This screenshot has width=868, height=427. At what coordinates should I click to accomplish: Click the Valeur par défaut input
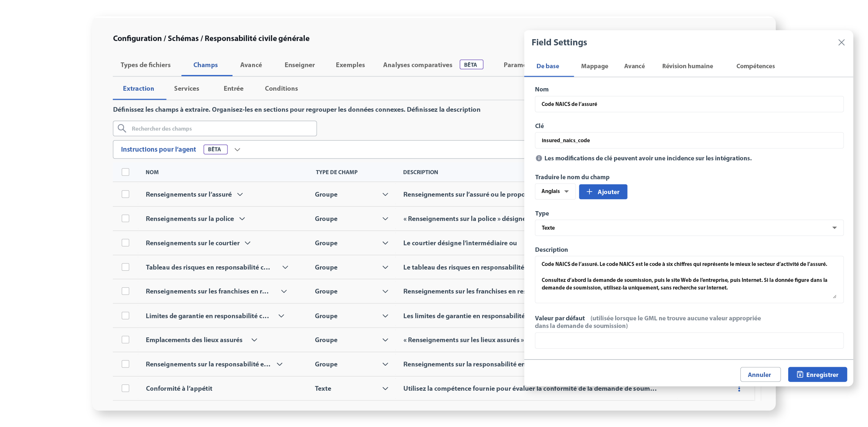(689, 340)
